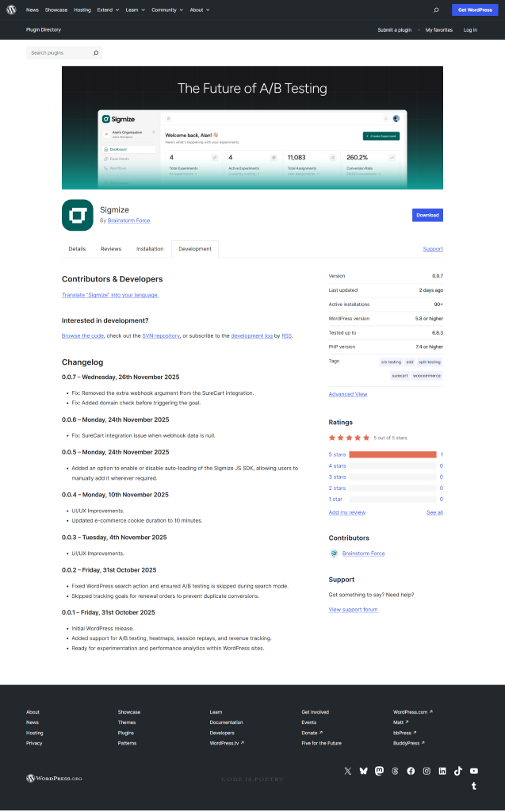Open footer Privacy link

(34, 743)
